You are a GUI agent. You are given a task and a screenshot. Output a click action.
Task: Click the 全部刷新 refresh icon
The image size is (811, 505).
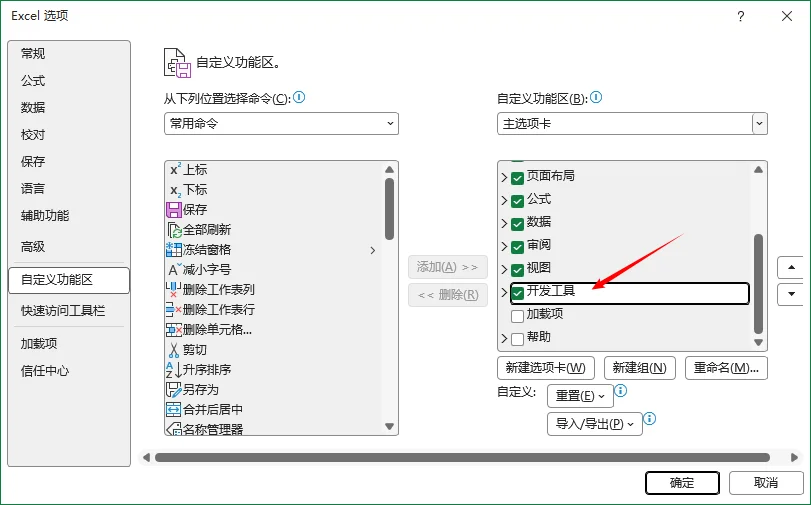174,230
